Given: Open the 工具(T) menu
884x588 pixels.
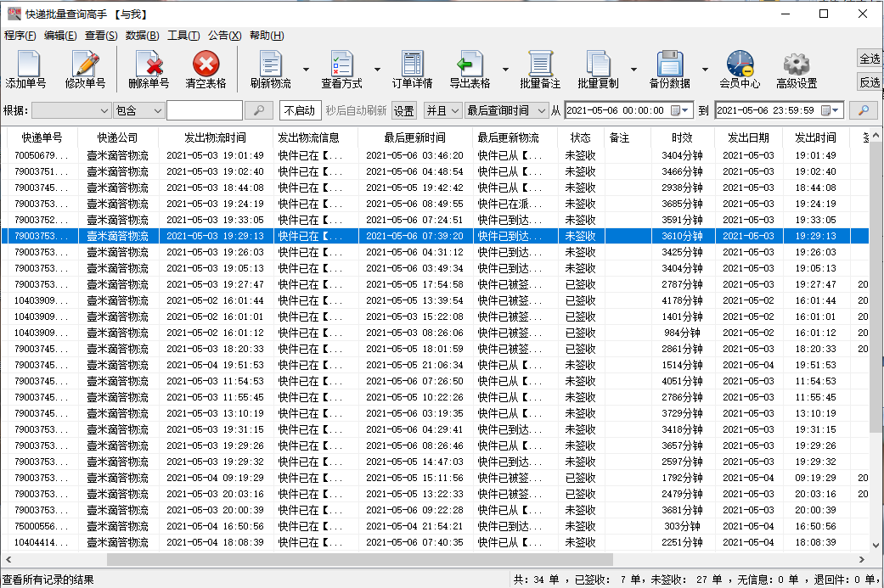Looking at the screenshot, I should point(183,36).
